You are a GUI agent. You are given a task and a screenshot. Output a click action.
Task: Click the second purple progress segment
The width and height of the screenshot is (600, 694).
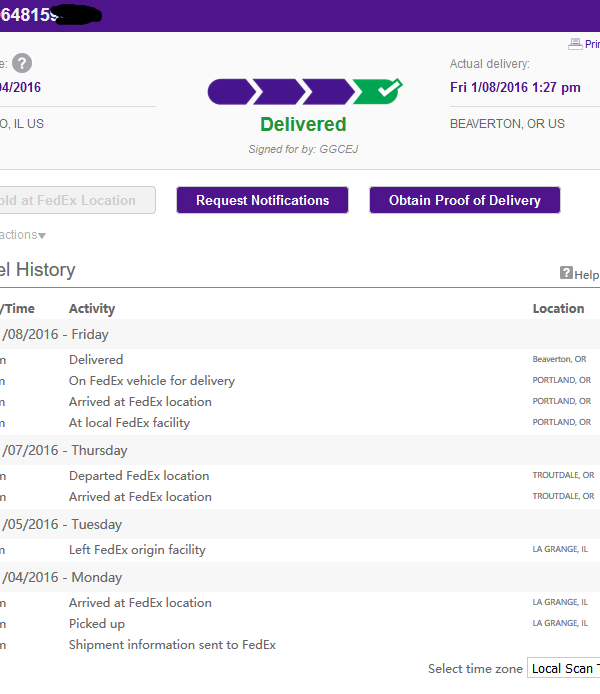pyautogui.click(x=281, y=92)
